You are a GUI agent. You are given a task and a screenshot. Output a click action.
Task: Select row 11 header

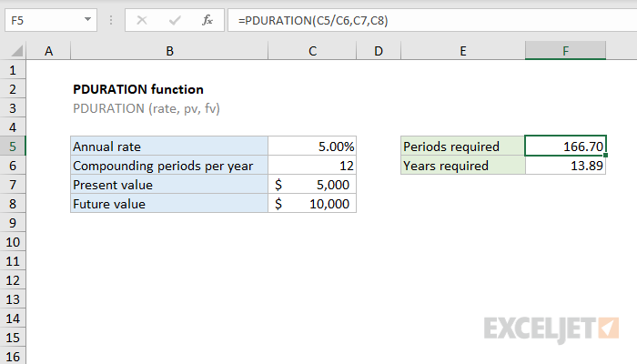click(x=13, y=261)
